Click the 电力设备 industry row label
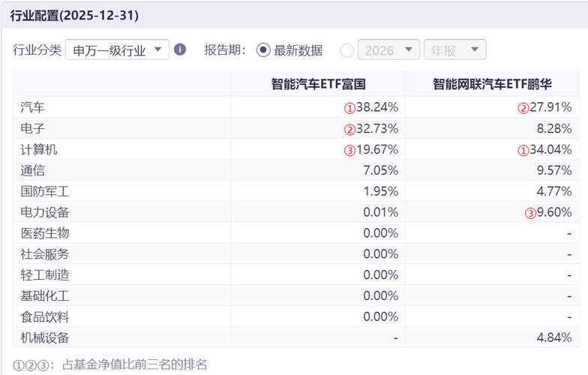588x375 pixels. (45, 212)
